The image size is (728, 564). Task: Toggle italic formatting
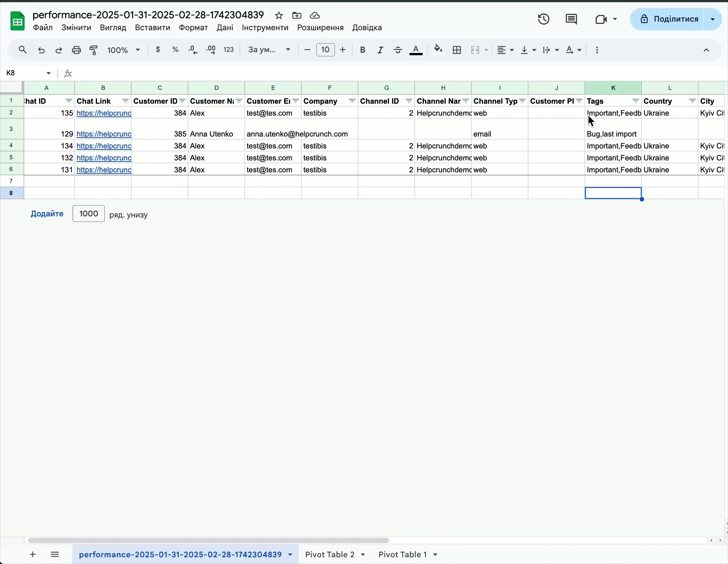tap(380, 50)
